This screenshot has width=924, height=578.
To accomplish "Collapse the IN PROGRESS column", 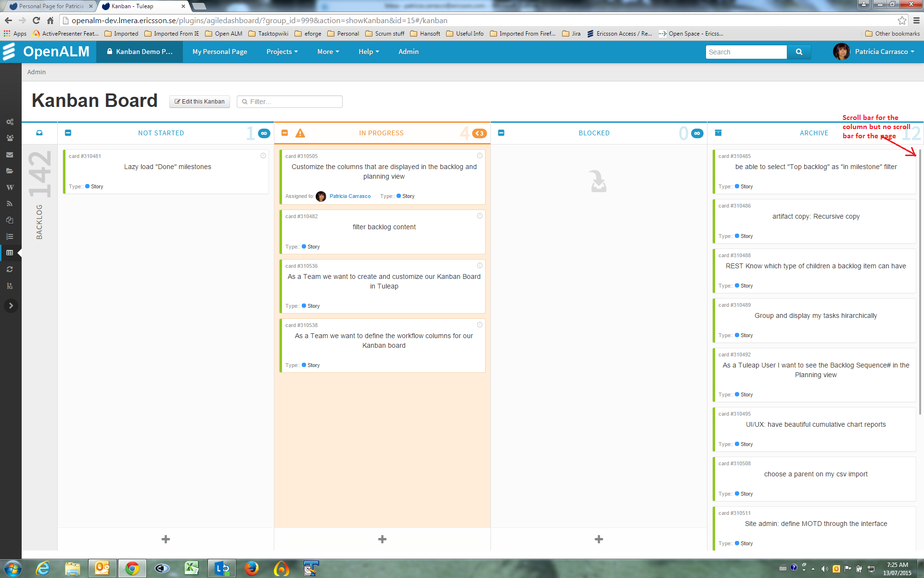I will (284, 133).
